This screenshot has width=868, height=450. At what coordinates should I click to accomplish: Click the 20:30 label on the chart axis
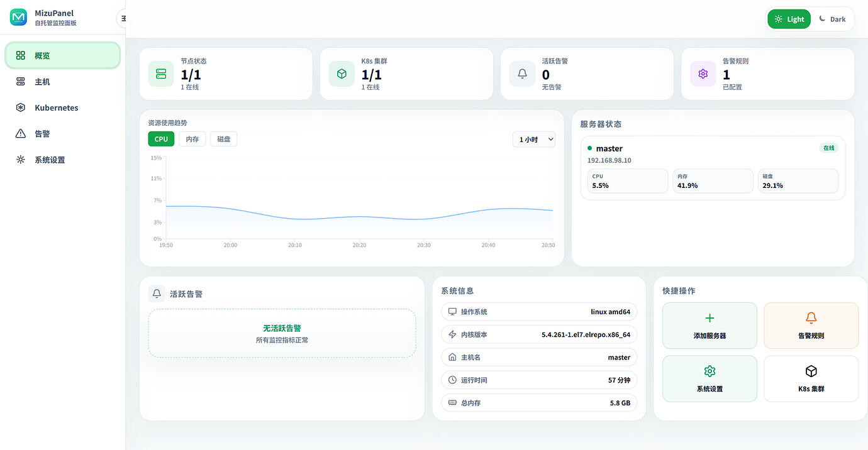click(423, 245)
